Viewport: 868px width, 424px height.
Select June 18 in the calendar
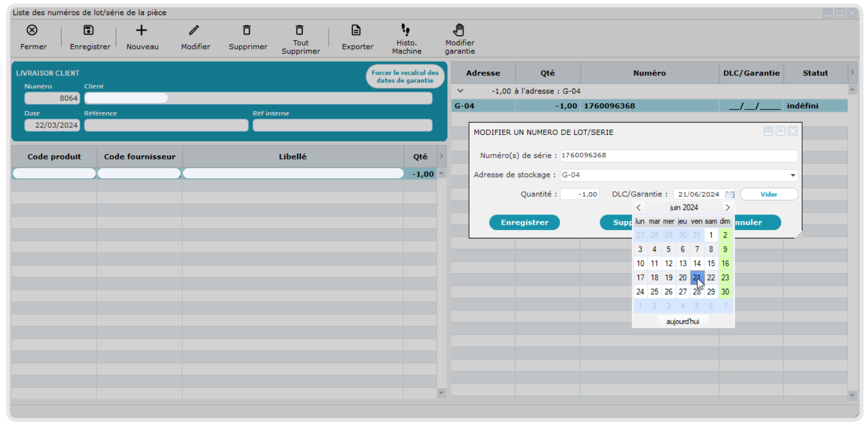click(x=655, y=278)
